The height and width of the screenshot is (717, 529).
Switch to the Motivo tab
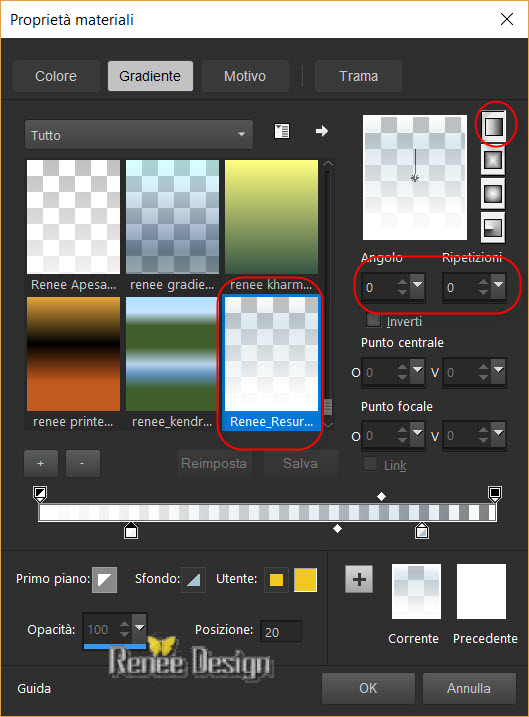click(x=245, y=76)
